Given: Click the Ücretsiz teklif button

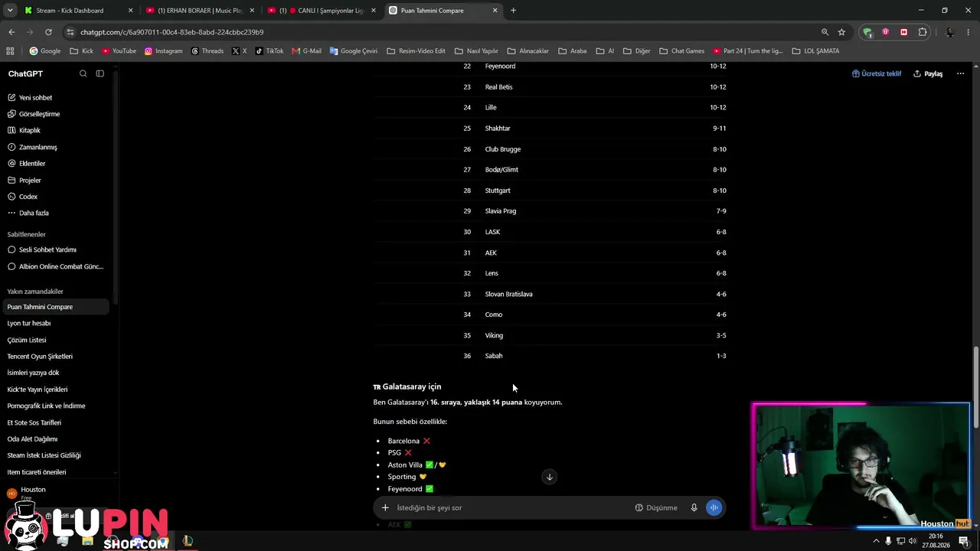Looking at the screenshot, I should [x=877, y=73].
